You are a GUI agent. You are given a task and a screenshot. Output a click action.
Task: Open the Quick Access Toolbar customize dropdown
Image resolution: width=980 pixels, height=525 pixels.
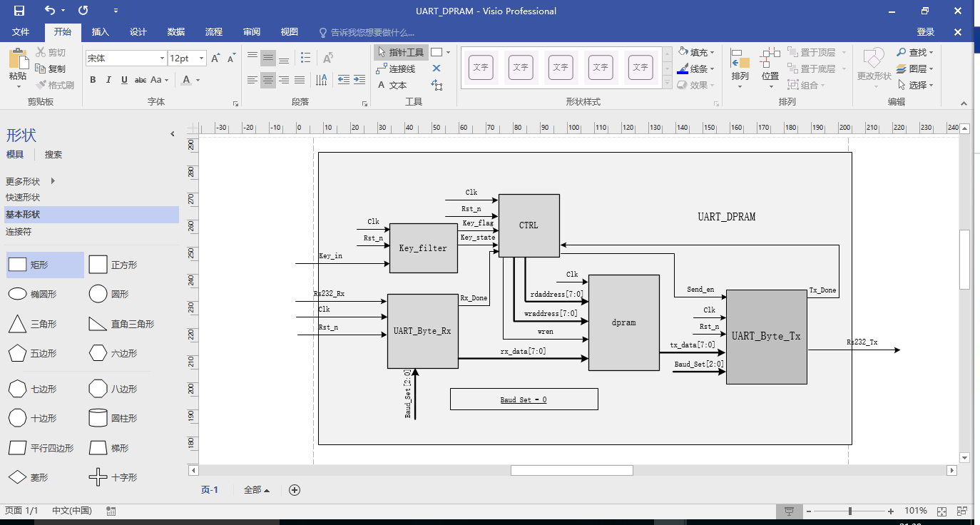point(116,11)
